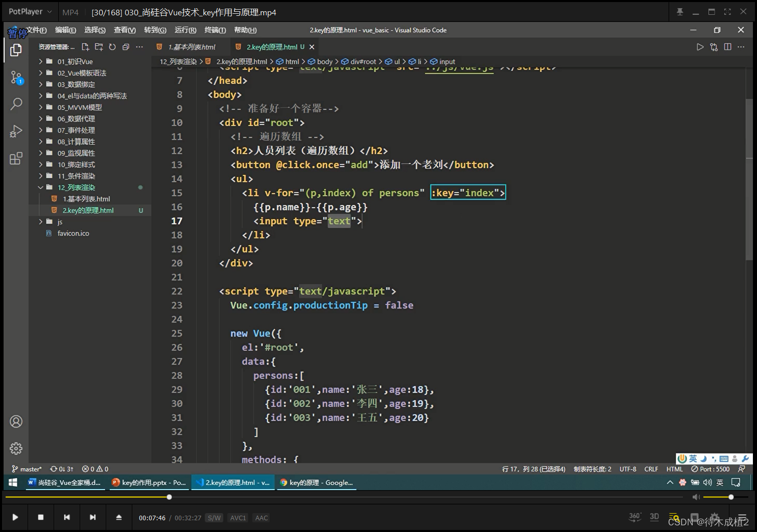Open the Source Control view icon

[16, 78]
